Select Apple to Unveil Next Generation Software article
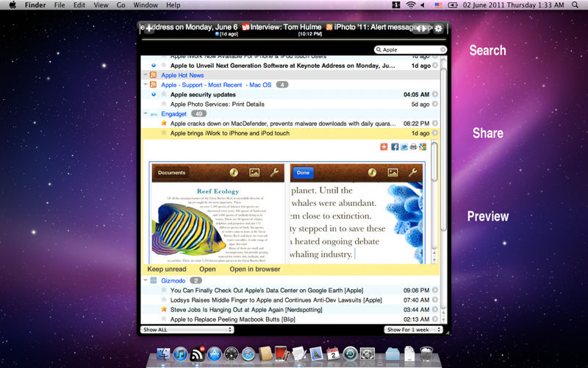 (x=282, y=66)
